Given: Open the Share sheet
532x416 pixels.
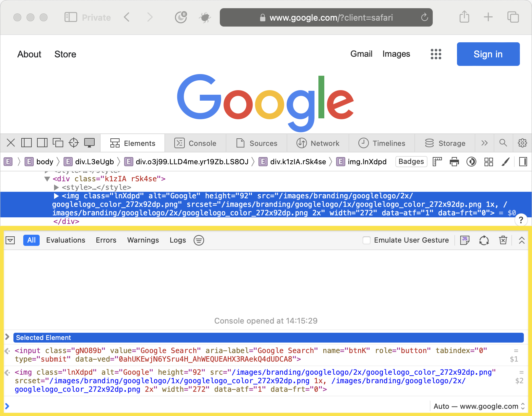Looking at the screenshot, I should tap(465, 17).
